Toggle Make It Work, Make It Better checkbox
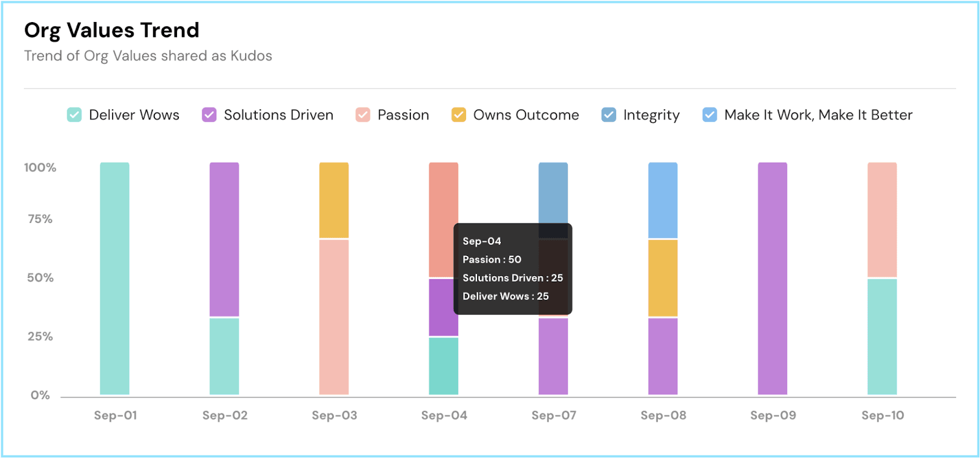 (710, 115)
